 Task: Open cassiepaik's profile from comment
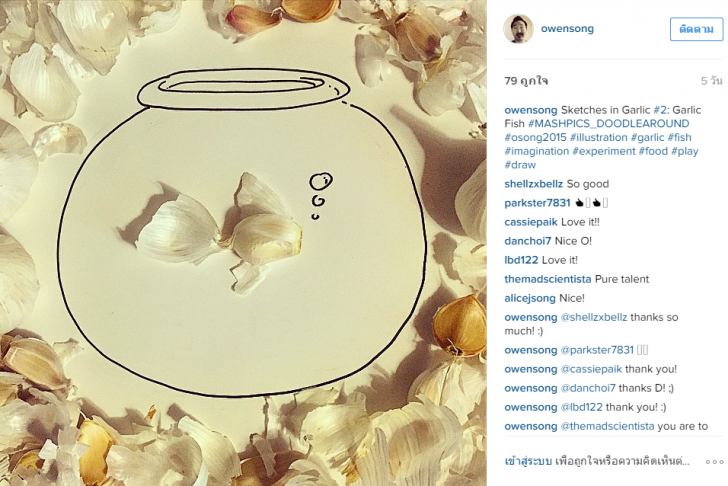tap(531, 222)
